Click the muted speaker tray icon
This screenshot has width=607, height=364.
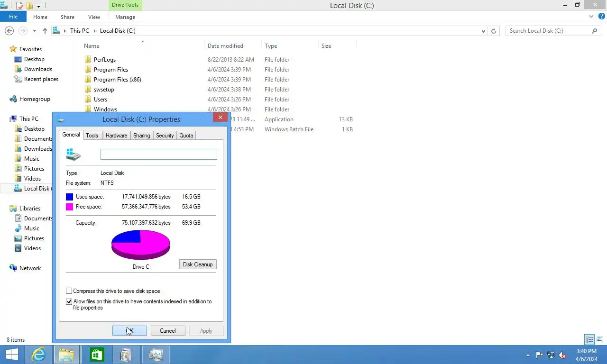coord(563,355)
